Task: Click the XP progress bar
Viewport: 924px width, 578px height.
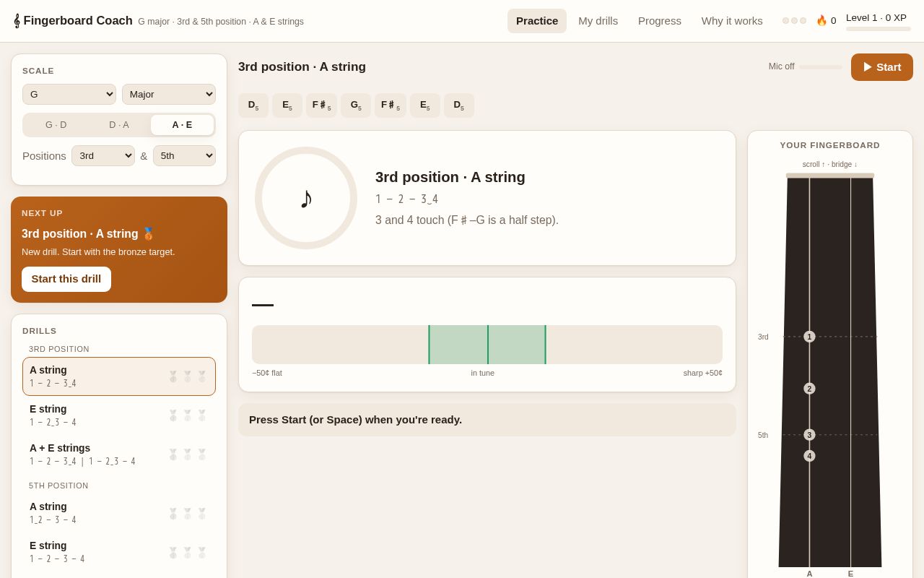Action: pos(879,29)
